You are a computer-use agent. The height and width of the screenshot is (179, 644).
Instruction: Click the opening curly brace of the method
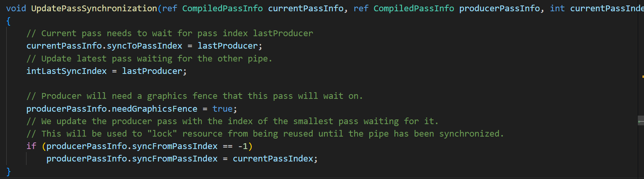(8, 21)
